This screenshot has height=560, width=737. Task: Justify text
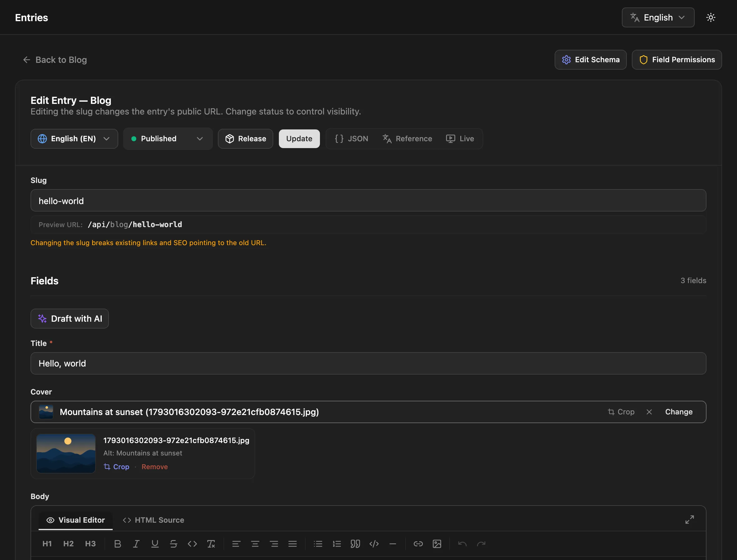(x=293, y=544)
